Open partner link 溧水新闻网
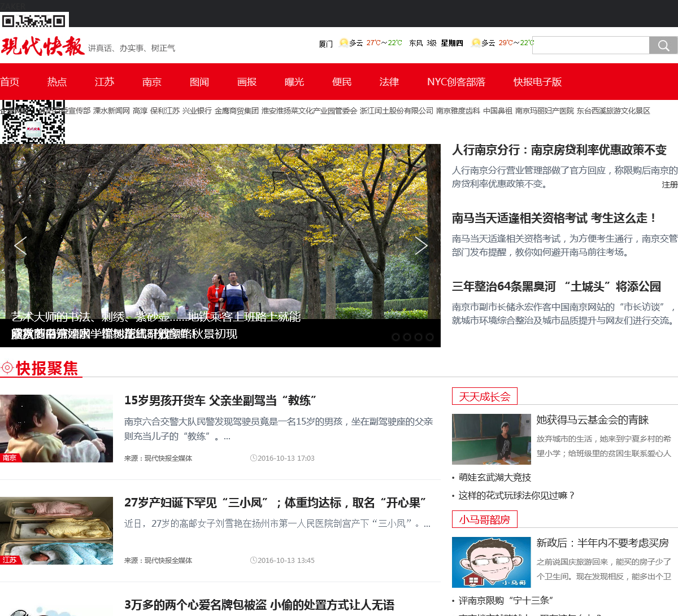 [111, 111]
